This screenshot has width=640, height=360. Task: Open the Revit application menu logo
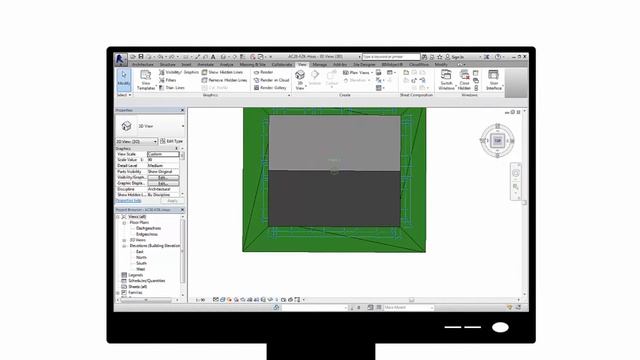tap(120, 60)
